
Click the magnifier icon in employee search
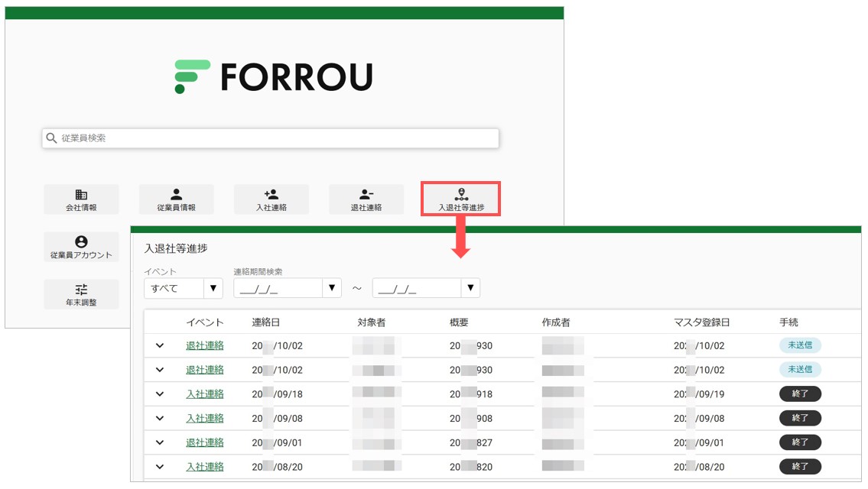pyautogui.click(x=51, y=138)
